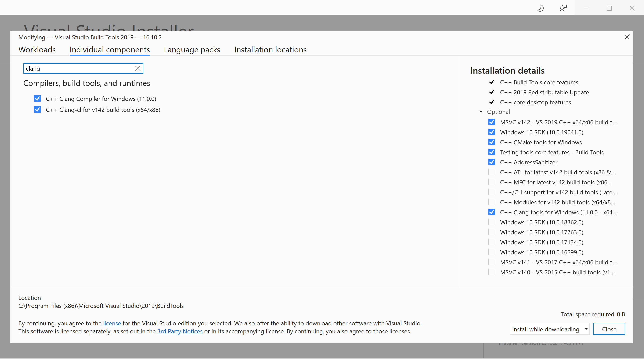The width and height of the screenshot is (644, 359).
Task: Check Windows 10 SDK (10.0.18362.0)
Action: [x=492, y=222]
